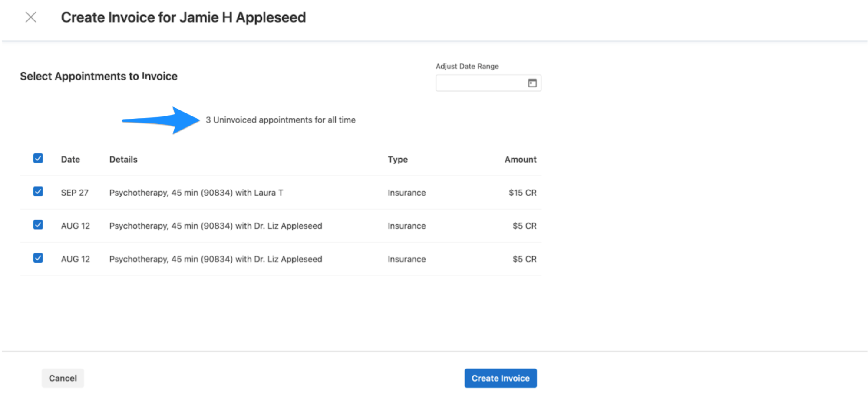Image resolution: width=868 pixels, height=406 pixels.
Task: Click the Amount column header
Action: [x=520, y=159]
